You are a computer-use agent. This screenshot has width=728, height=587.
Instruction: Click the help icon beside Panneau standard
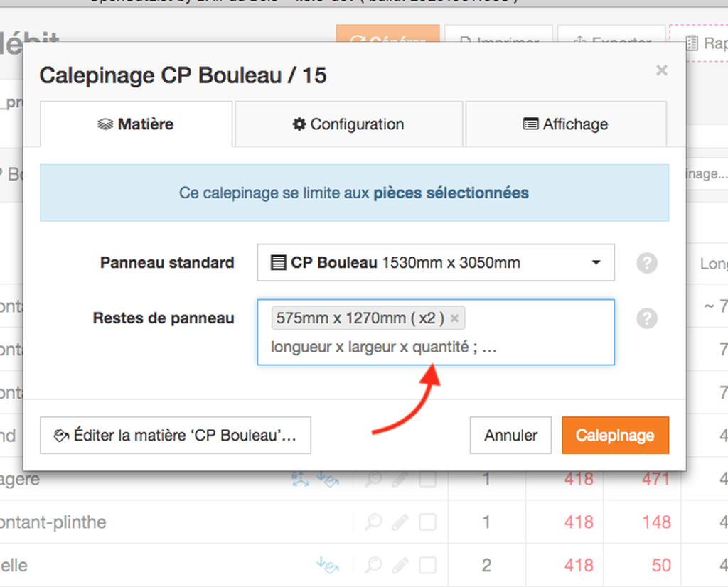[647, 263]
